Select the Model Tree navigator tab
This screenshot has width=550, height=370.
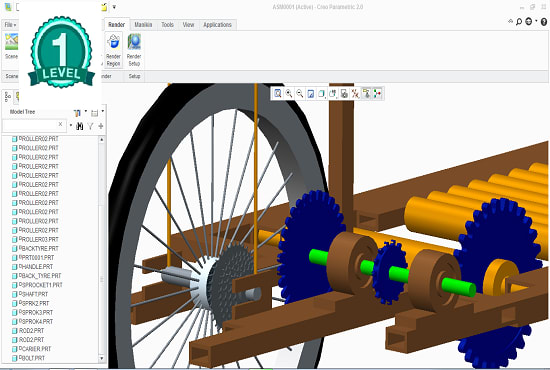point(8,96)
